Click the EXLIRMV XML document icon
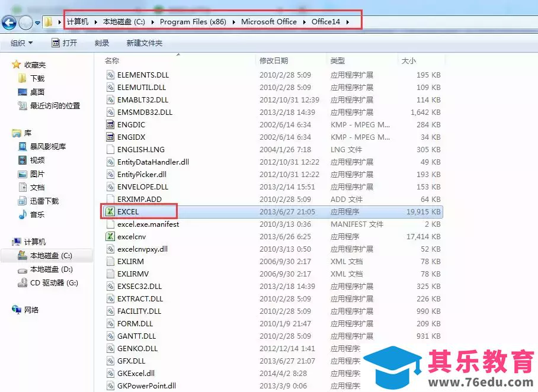 tap(110, 274)
